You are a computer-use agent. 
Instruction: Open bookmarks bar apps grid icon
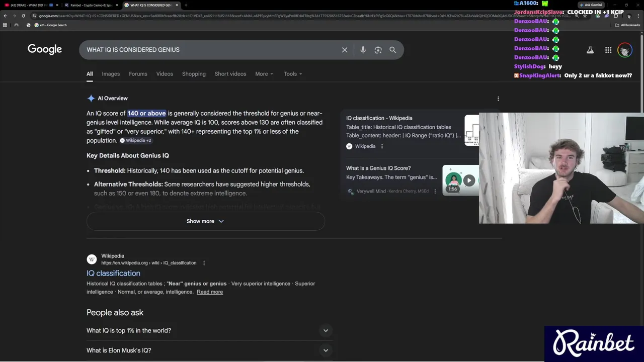point(5,25)
